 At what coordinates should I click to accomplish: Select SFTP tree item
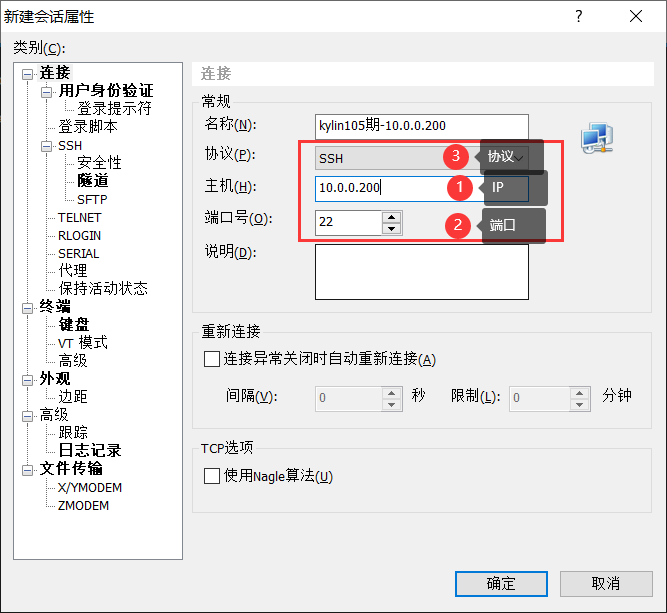92,200
